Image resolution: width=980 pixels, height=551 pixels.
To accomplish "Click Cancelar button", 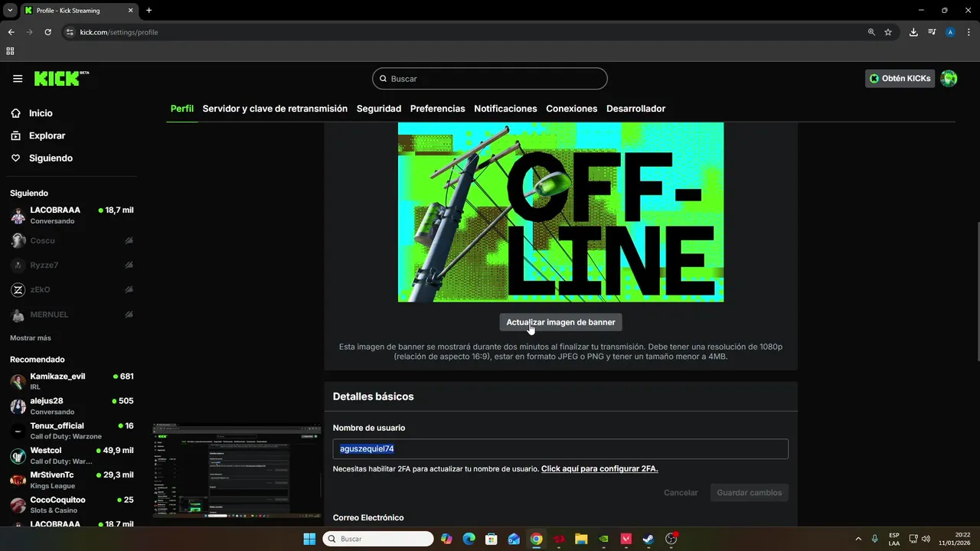I will [x=681, y=493].
